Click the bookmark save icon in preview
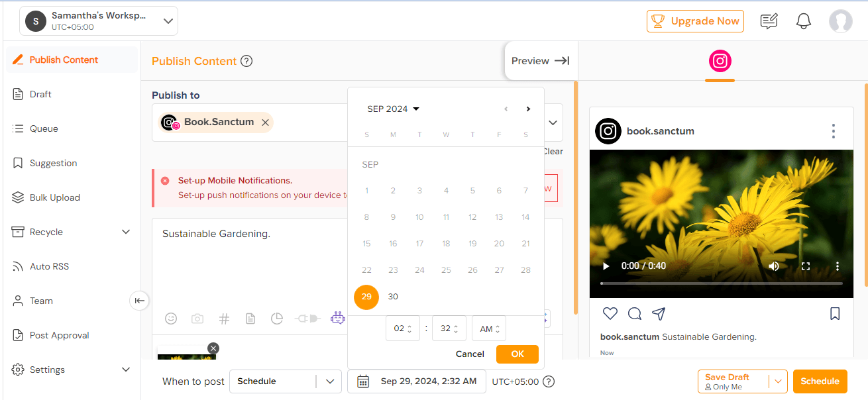Image resolution: width=868 pixels, height=400 pixels. [x=835, y=314]
